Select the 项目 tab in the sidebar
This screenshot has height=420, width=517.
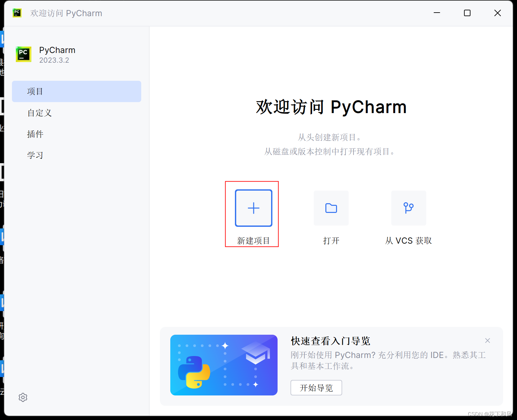click(77, 91)
